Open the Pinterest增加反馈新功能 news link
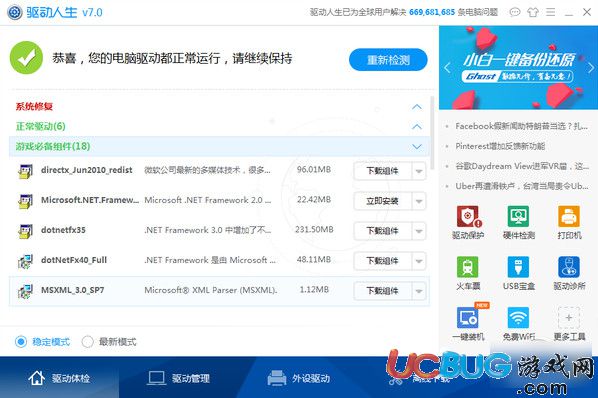Image resolution: width=598 pixels, height=398 pixels. (x=500, y=146)
